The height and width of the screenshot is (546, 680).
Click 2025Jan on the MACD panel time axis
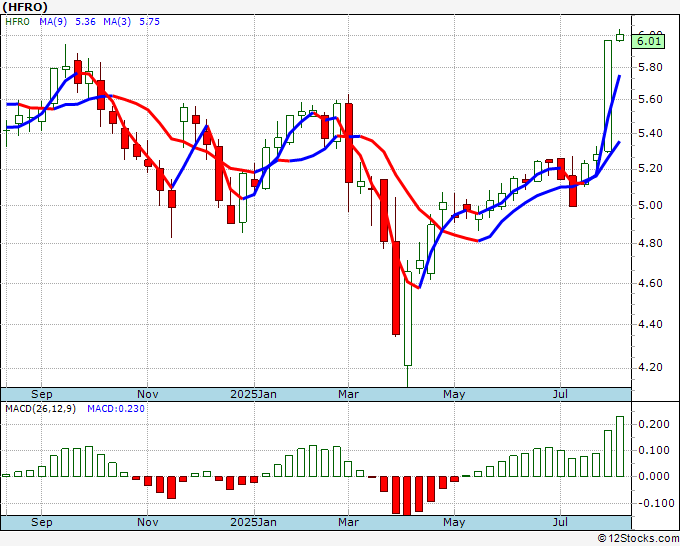(254, 522)
